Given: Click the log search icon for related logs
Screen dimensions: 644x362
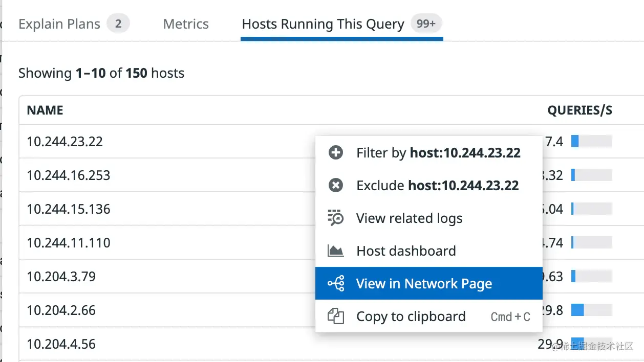Looking at the screenshot, I should click(336, 218).
